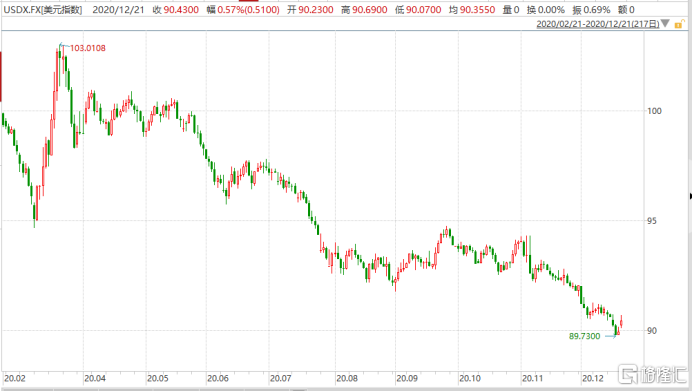Image resolution: width=693 pixels, height=391 pixels.
Task: Click the USDX.FX[美元指数] symbol title
Action: (x=43, y=10)
